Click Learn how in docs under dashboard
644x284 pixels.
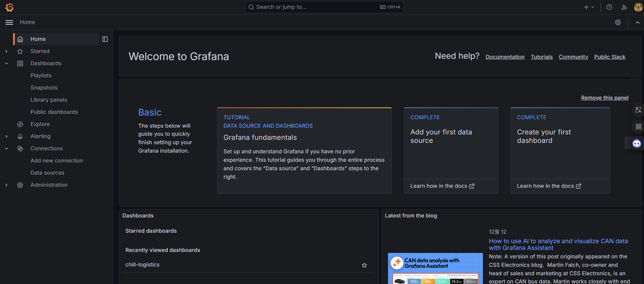tap(549, 186)
